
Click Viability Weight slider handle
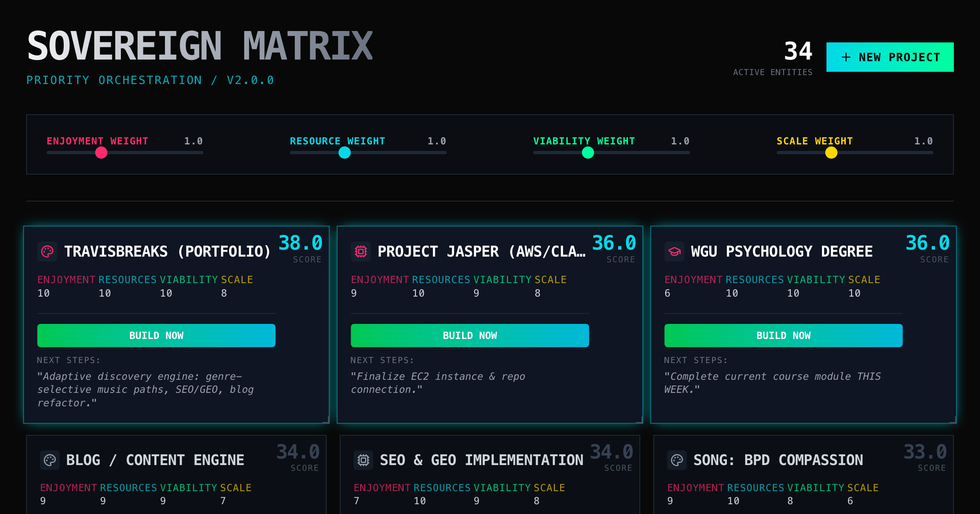[x=588, y=153]
